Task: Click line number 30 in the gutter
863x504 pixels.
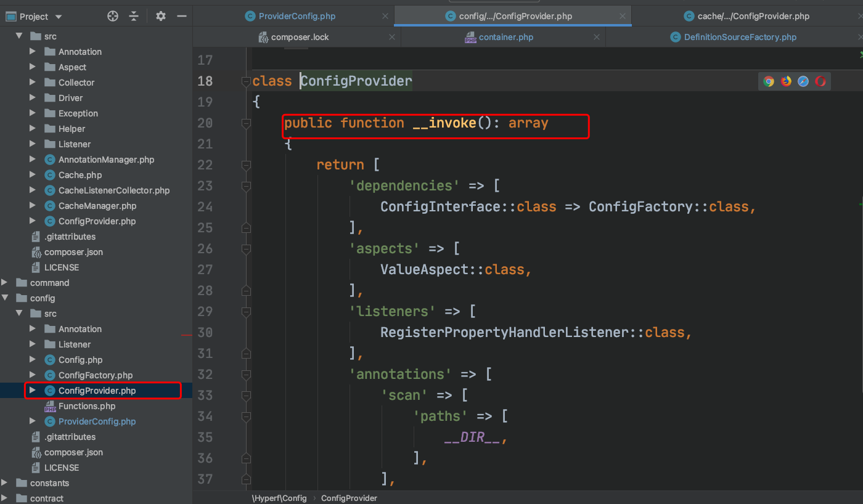Action: (x=205, y=333)
